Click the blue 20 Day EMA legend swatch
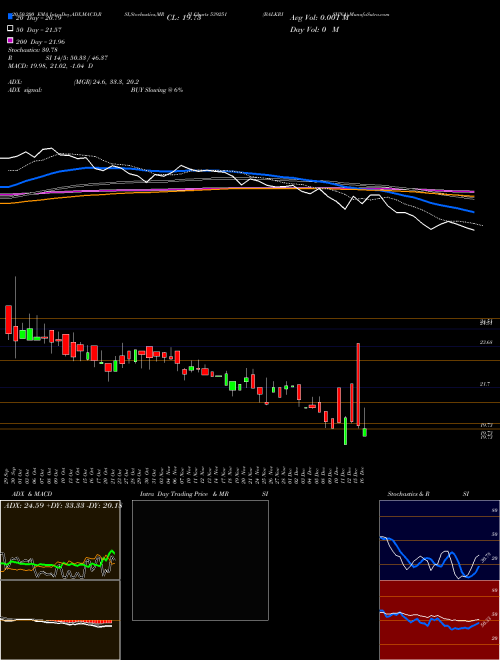 (x=10, y=16)
